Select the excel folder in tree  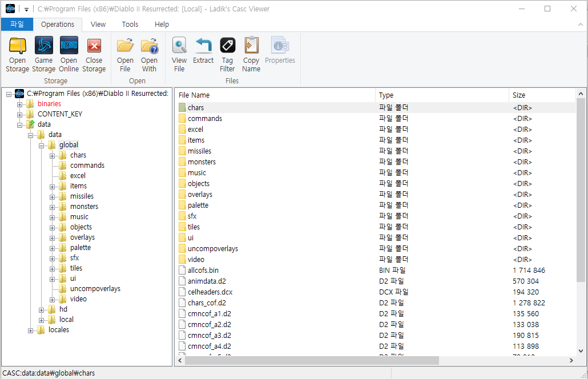pyautogui.click(x=78, y=175)
